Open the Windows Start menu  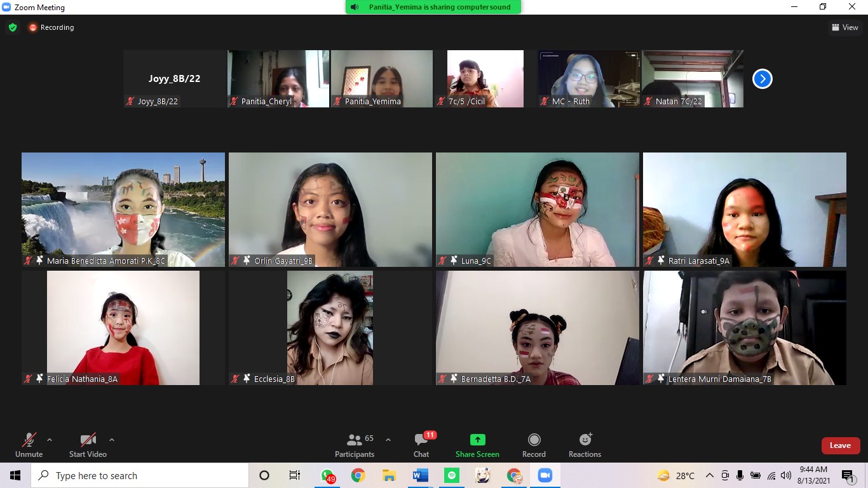click(15, 475)
